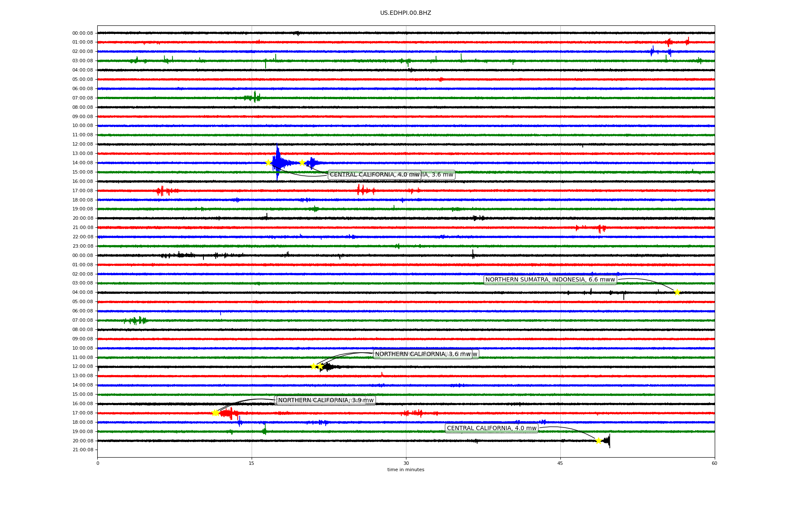This screenshot has width=812, height=508.
Task: Click the second star on the blue 14:00:08 trace
Action: [302, 163]
